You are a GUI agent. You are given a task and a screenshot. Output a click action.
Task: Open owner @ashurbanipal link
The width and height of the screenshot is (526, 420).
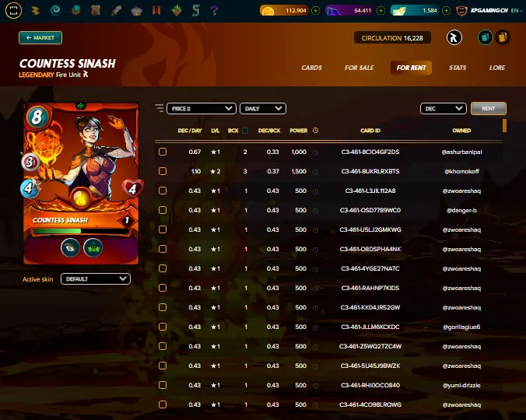pyautogui.click(x=461, y=152)
